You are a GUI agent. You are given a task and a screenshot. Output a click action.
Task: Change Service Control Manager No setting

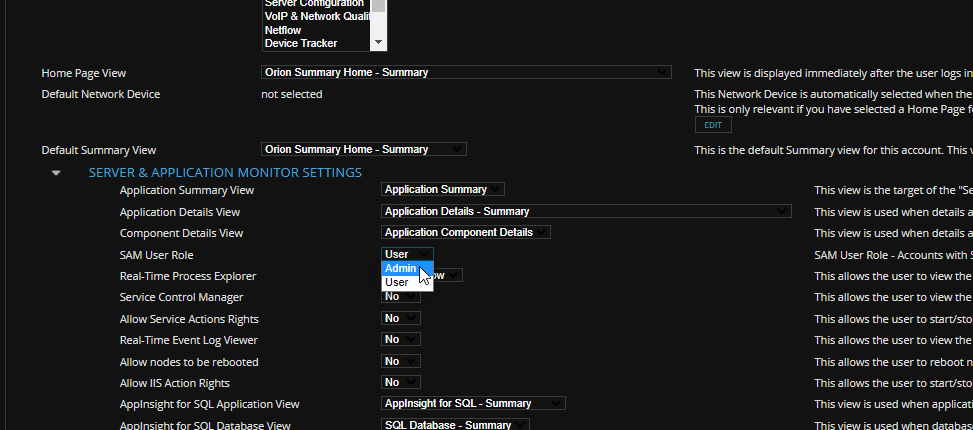(401, 297)
